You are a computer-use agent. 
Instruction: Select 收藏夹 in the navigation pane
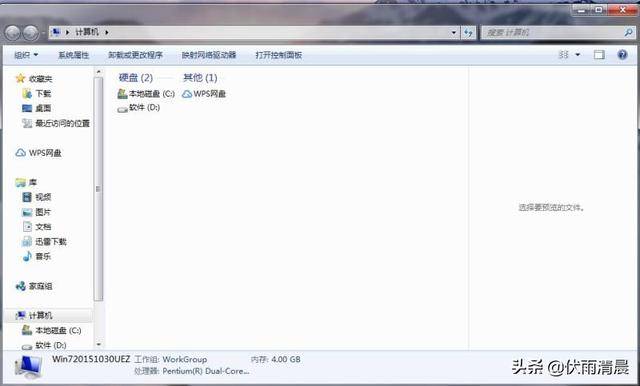point(40,79)
